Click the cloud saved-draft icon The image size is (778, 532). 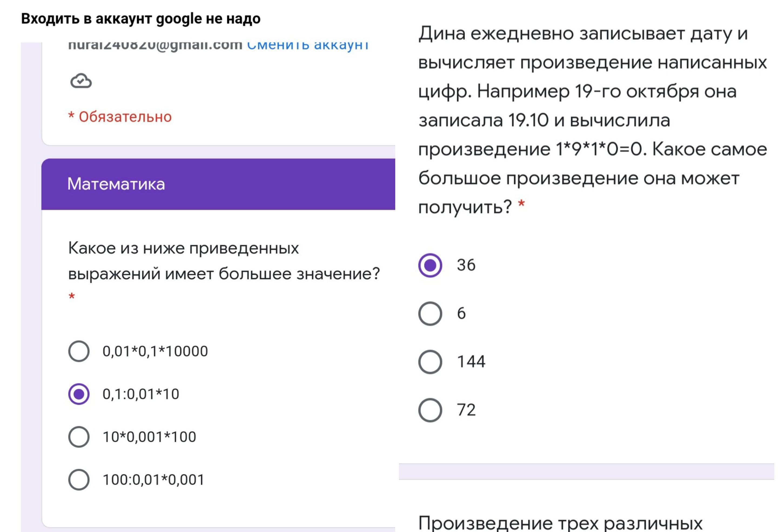tap(81, 81)
